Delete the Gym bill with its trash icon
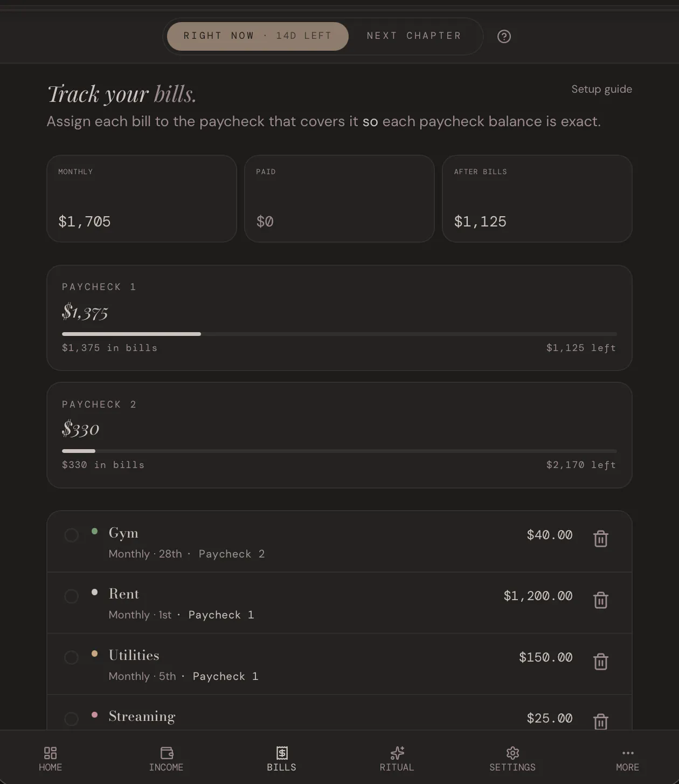 pyautogui.click(x=601, y=539)
